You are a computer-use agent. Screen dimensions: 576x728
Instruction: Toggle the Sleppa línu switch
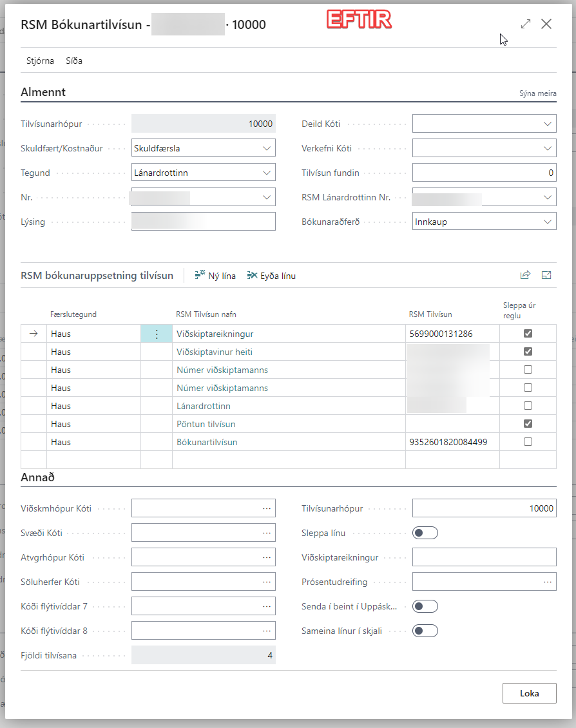[x=425, y=533]
